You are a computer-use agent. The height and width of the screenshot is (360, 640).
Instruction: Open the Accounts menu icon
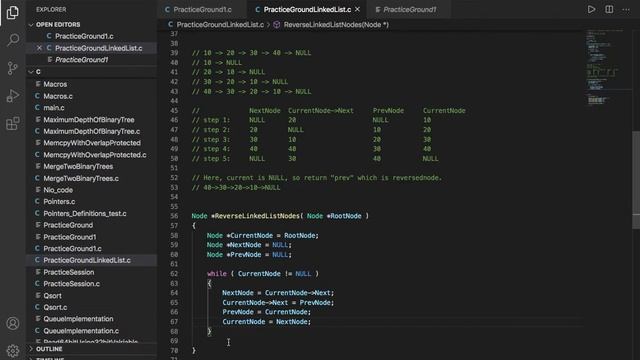click(x=13, y=323)
